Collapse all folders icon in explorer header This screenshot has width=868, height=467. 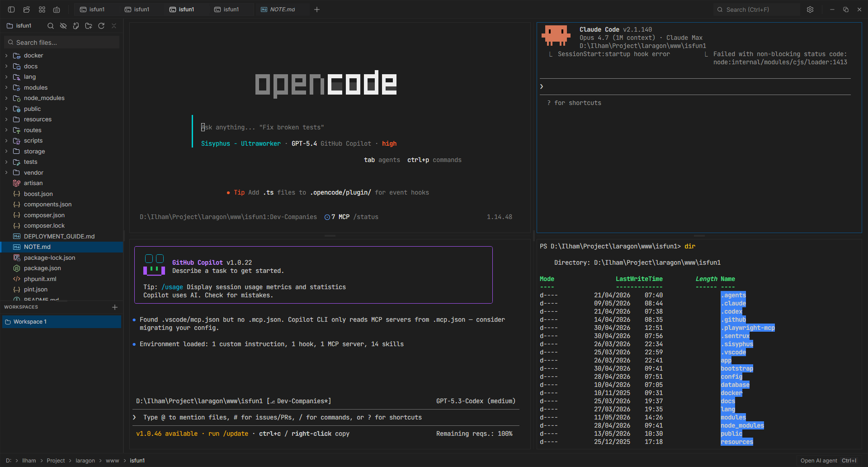[114, 26]
